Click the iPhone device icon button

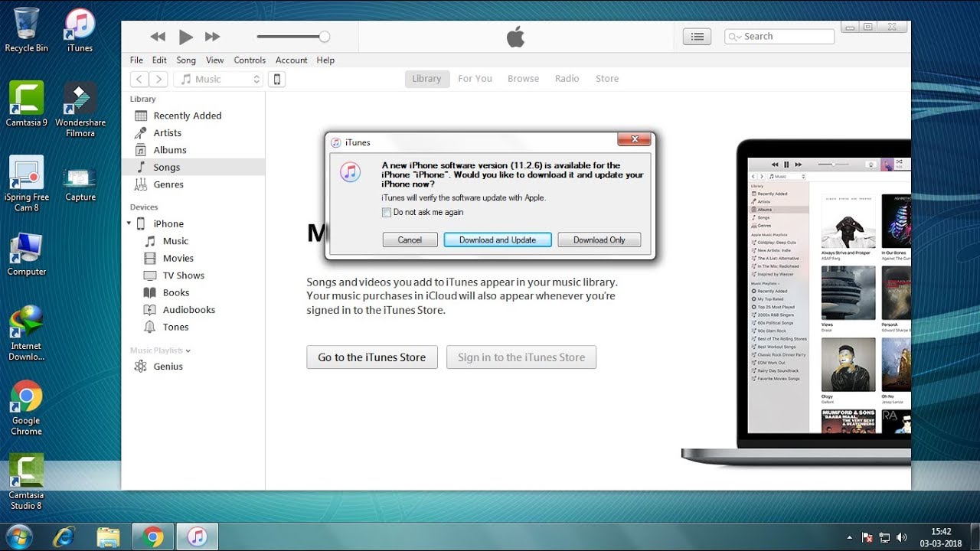pos(277,79)
